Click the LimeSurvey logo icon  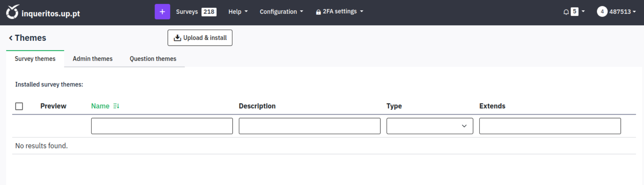coord(12,12)
